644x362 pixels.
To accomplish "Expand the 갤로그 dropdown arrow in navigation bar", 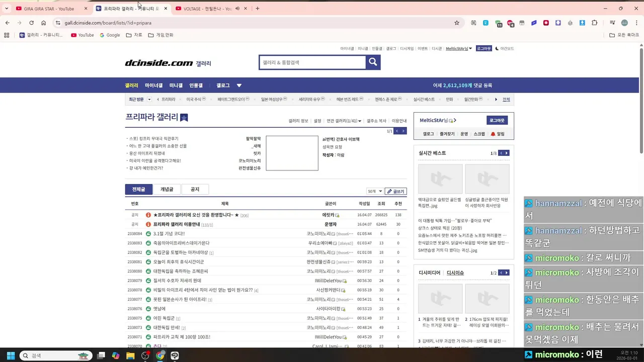I will pos(239,85).
